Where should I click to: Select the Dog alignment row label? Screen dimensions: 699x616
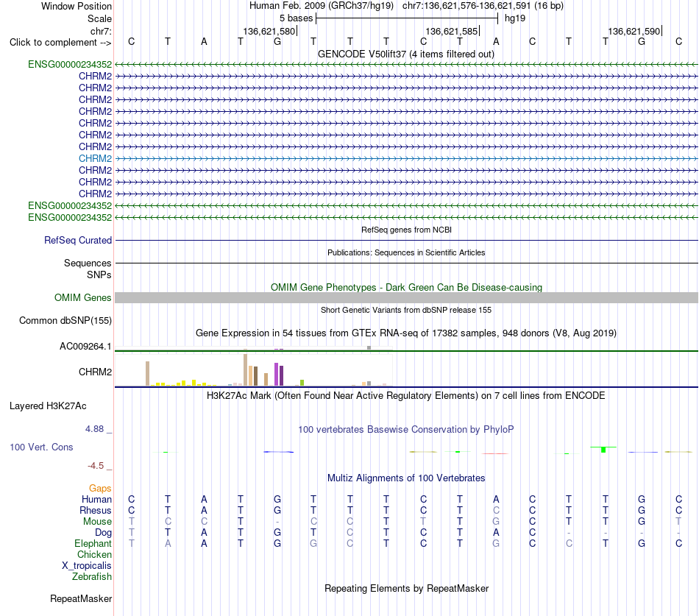(x=103, y=533)
